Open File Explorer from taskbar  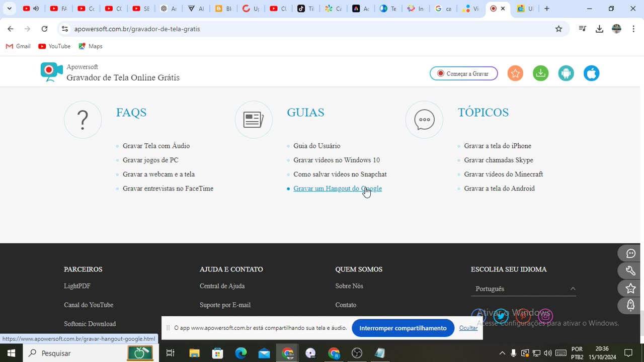pos(194,353)
